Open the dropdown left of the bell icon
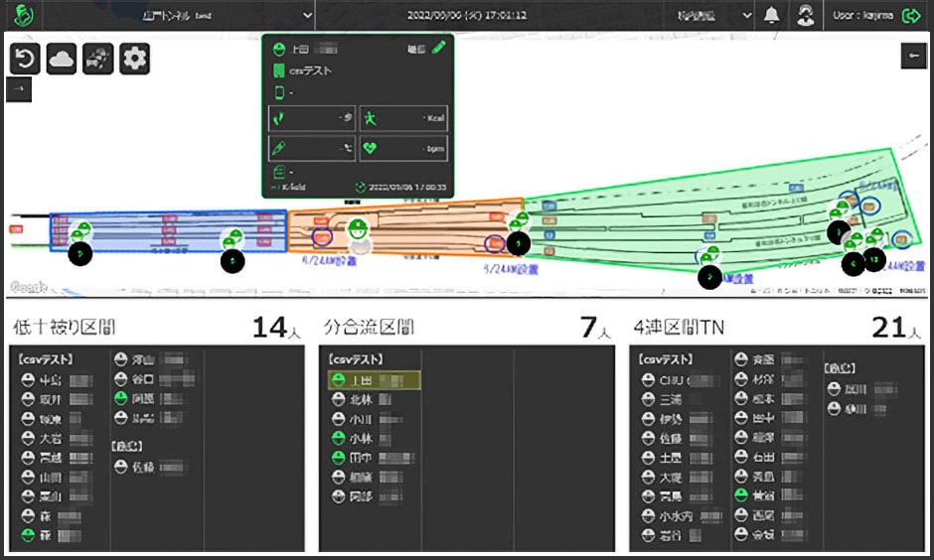Image resolution: width=934 pixels, height=560 pixels. 709,16
